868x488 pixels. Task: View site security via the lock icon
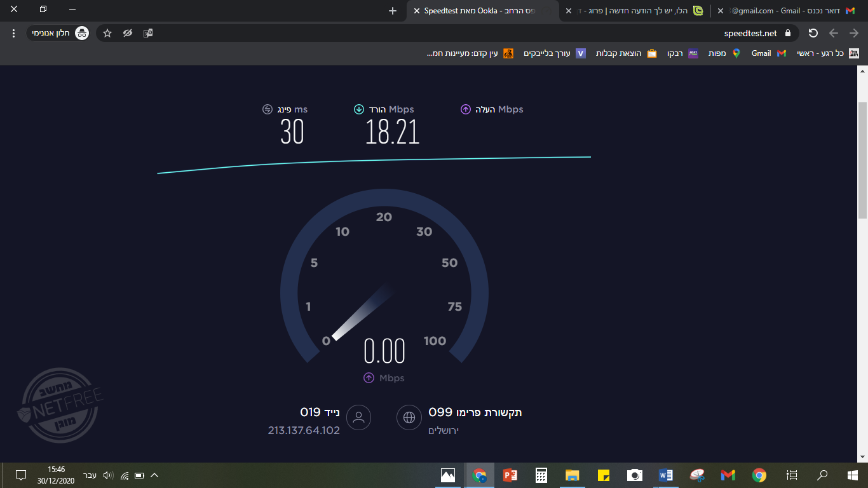click(788, 33)
